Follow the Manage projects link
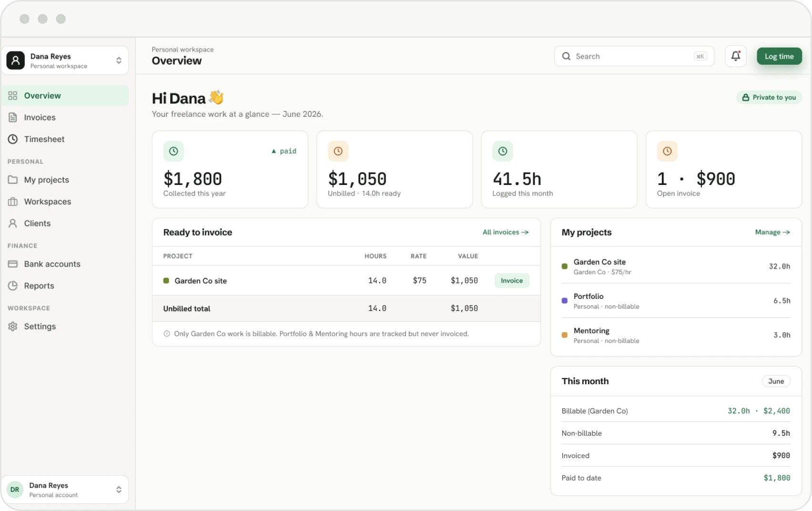The height and width of the screenshot is (511, 812). point(772,232)
